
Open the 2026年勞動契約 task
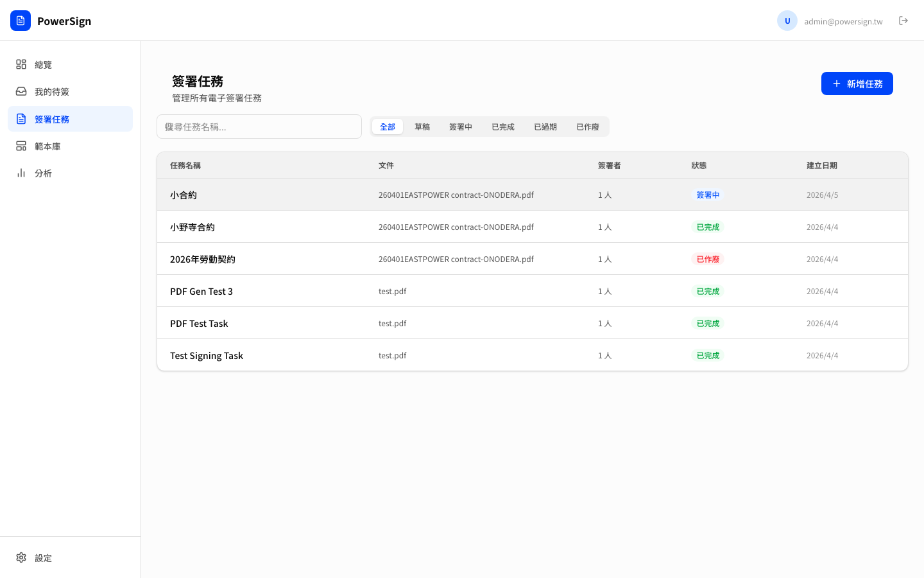tap(203, 259)
